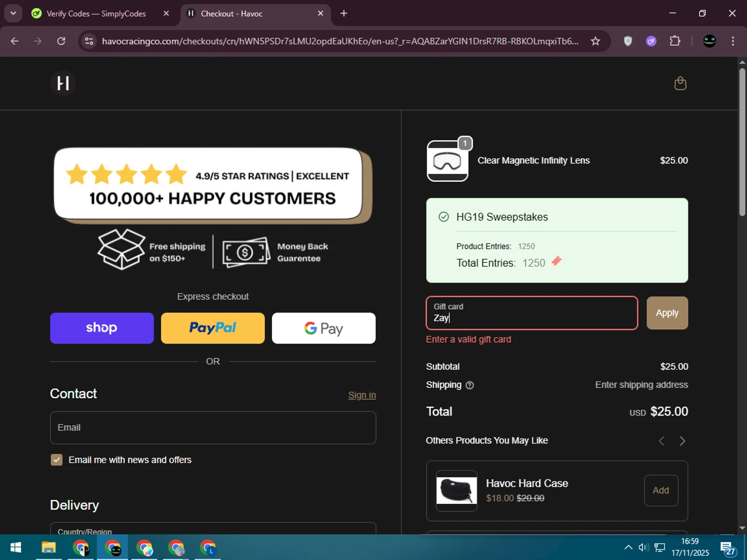Open the network icon in system tray

660,548
